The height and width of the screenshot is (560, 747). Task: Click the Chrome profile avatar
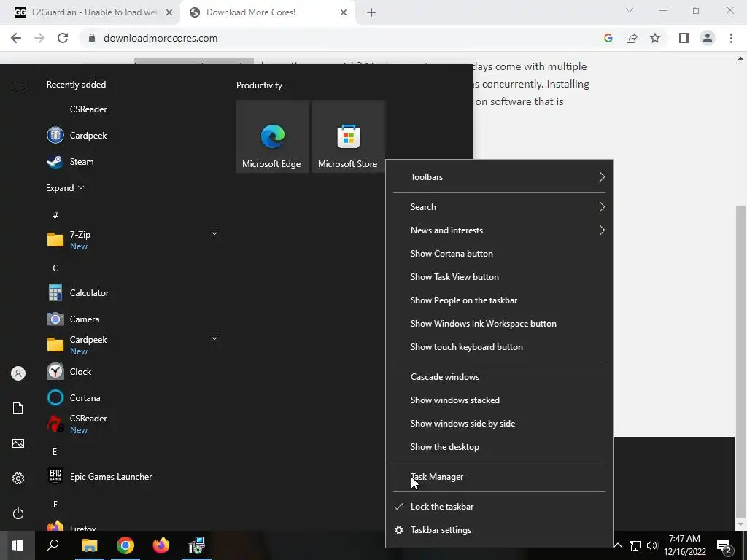pos(708,38)
